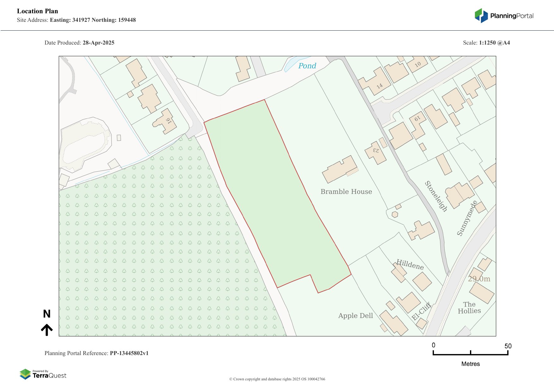Click the 29.0m spot height label
This screenshot has height=392, width=554.
tap(479, 279)
